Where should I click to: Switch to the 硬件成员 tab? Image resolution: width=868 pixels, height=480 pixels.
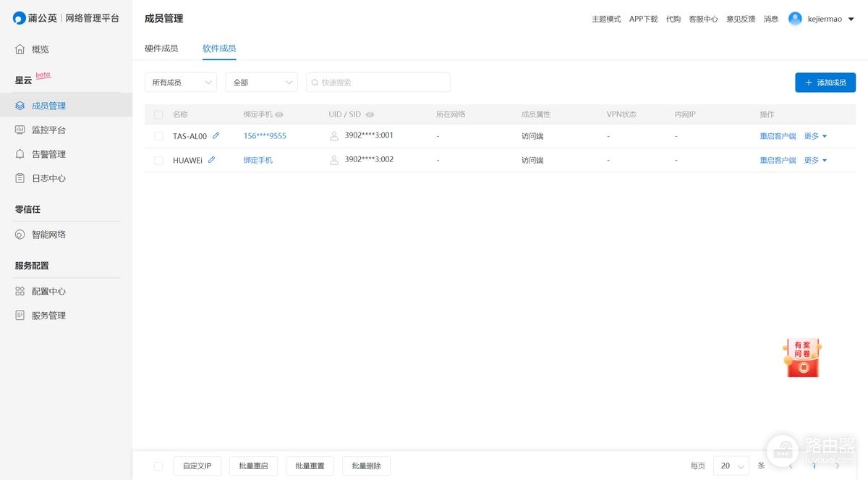point(161,49)
